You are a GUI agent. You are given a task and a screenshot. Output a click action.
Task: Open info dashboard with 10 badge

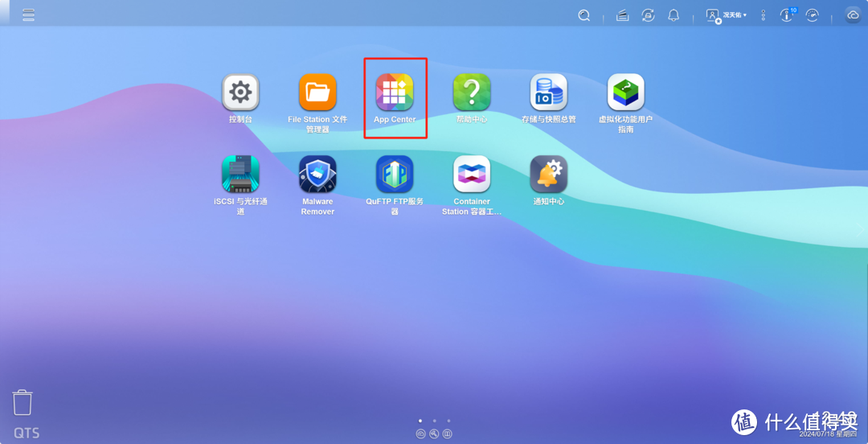tap(788, 14)
